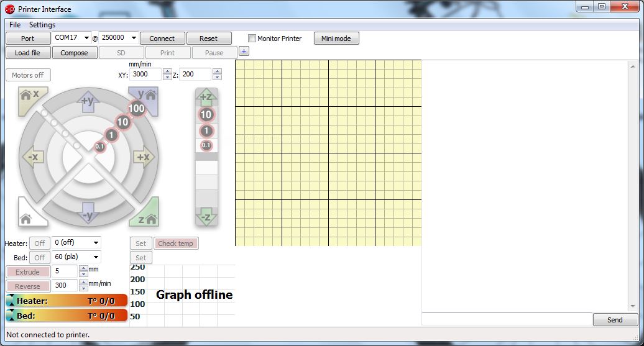The image size is (644, 346).
Task: Jog +Y arrow on the control dial
Action: (88, 102)
